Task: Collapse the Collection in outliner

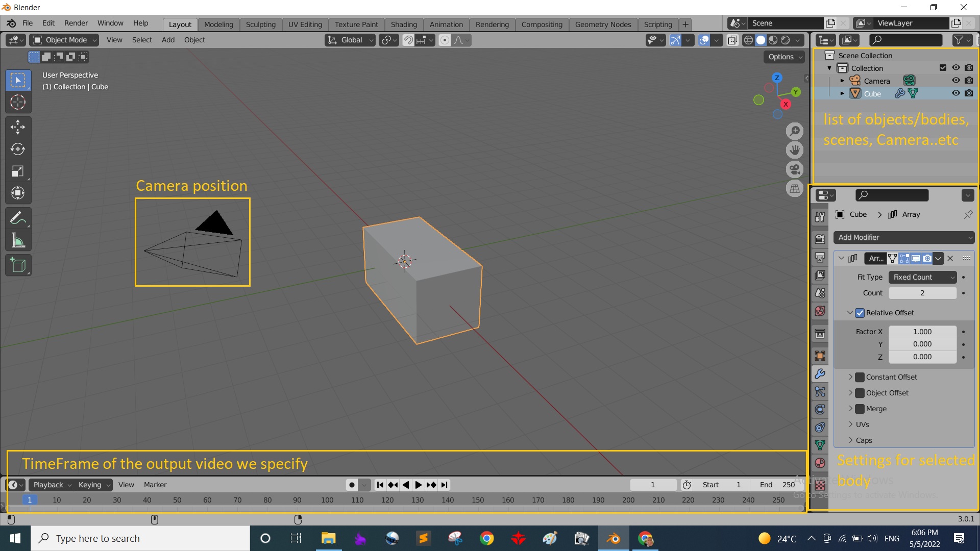Action: point(829,68)
